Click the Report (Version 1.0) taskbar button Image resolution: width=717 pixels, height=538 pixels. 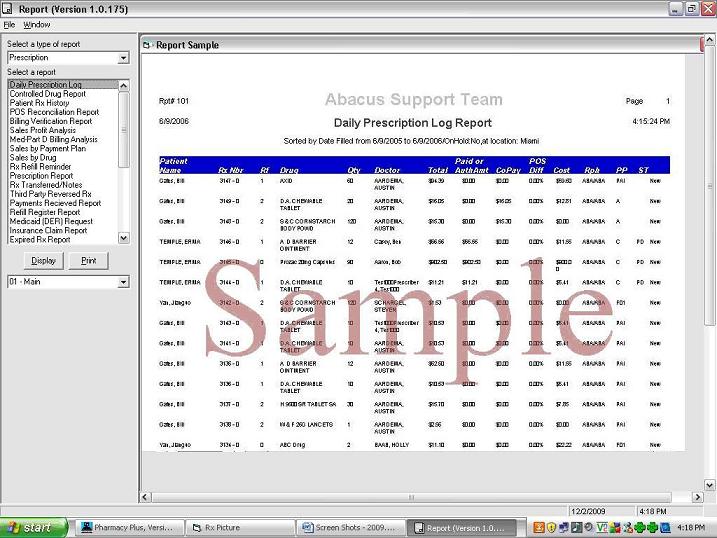click(461, 527)
